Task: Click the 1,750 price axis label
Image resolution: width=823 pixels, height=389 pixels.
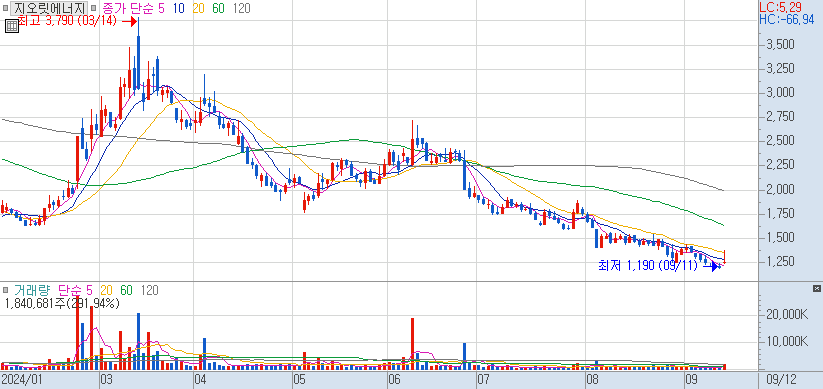Action: [779, 214]
